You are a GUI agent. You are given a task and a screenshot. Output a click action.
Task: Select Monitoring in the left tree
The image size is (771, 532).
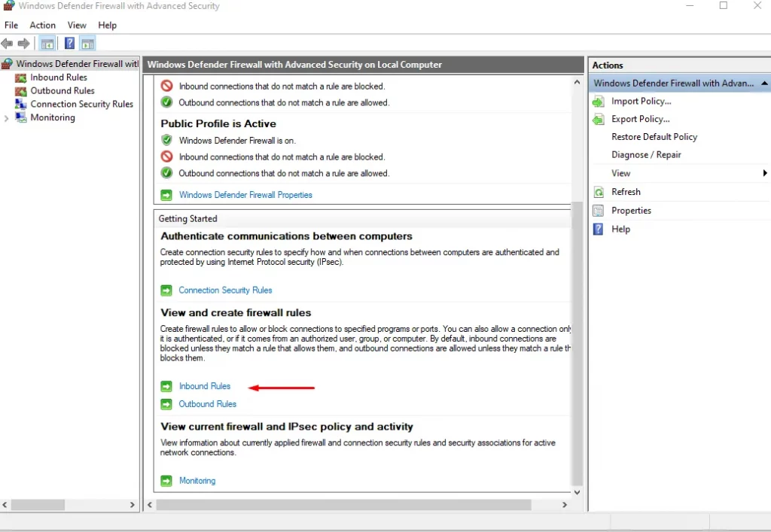click(53, 117)
